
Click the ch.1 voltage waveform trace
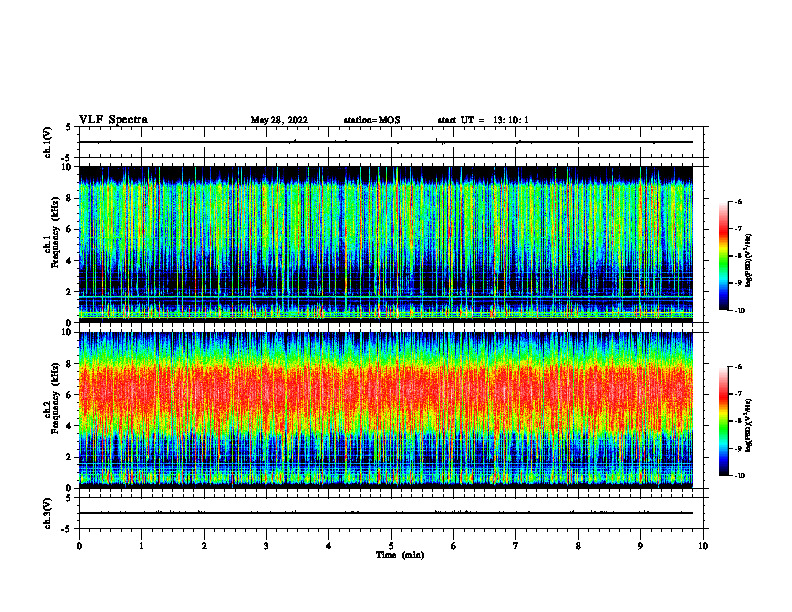385,142
